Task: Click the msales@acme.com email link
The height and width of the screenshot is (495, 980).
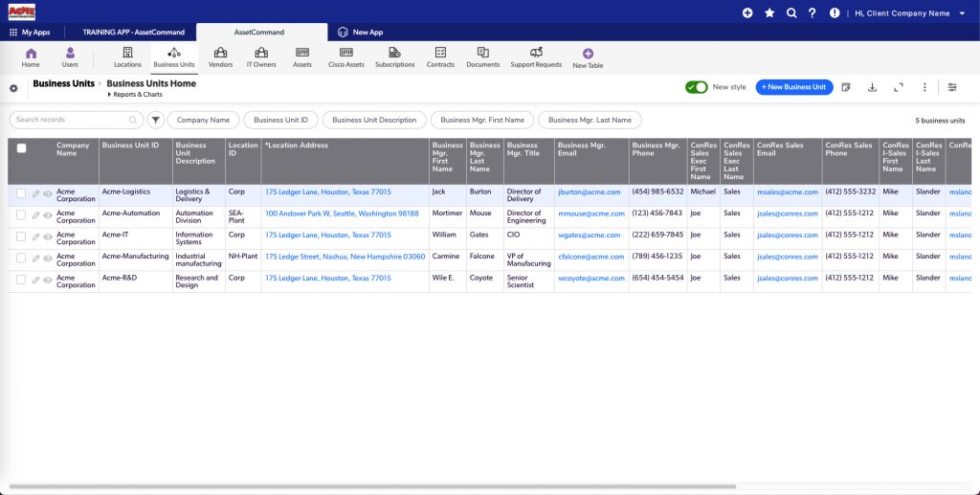Action: (x=788, y=192)
